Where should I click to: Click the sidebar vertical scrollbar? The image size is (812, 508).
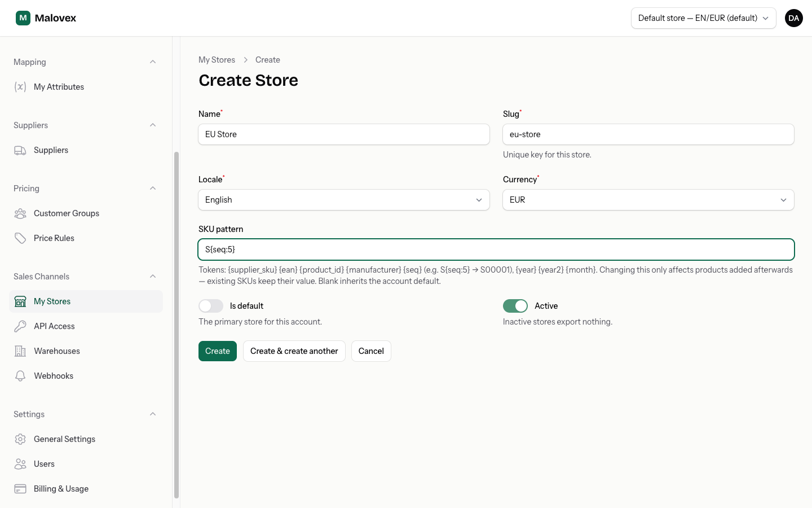point(176,325)
